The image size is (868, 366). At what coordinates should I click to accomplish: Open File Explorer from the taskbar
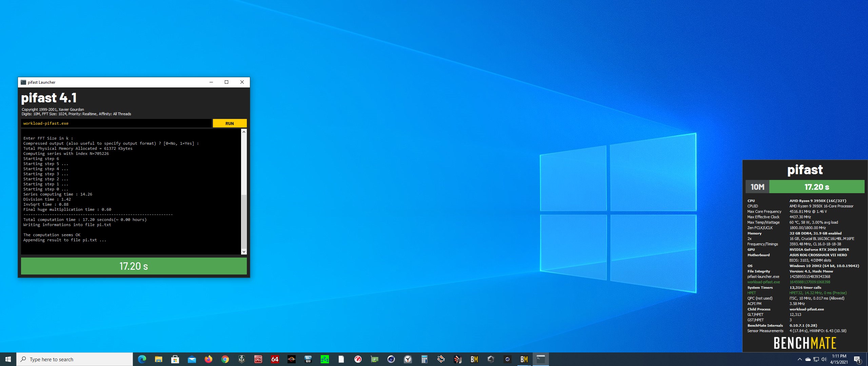click(x=158, y=359)
